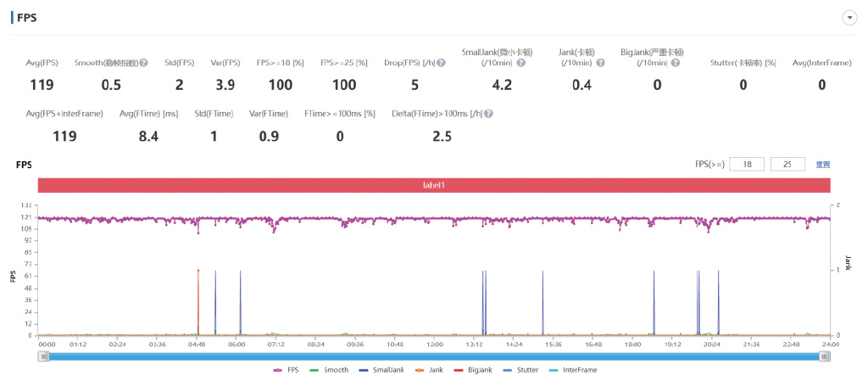This screenshot has height=376, width=868.
Task: Click the FPS threshold field showing 25
Action: tap(787, 164)
